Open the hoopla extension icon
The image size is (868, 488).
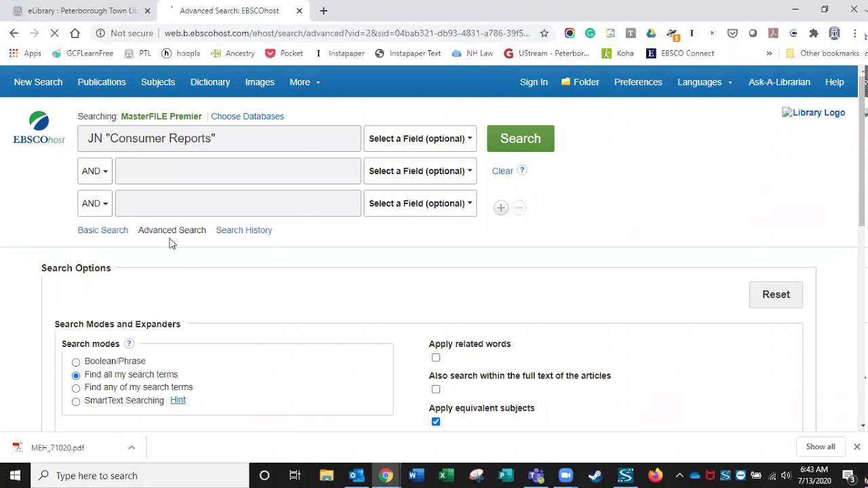click(712, 33)
